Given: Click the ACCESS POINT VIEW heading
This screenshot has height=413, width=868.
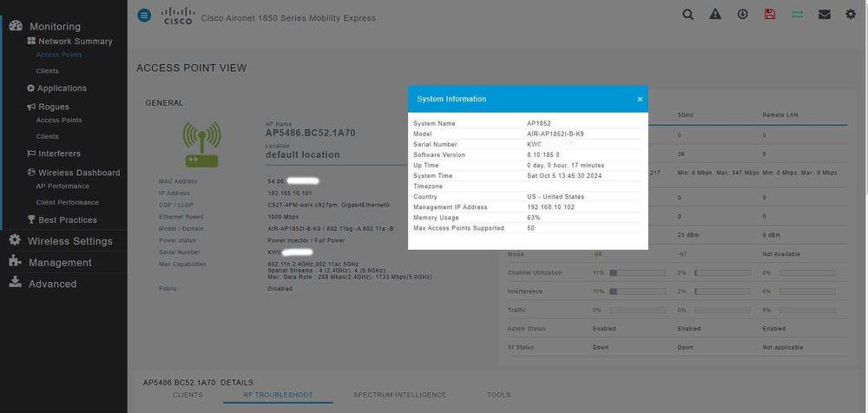Looking at the screenshot, I should coord(192,68).
